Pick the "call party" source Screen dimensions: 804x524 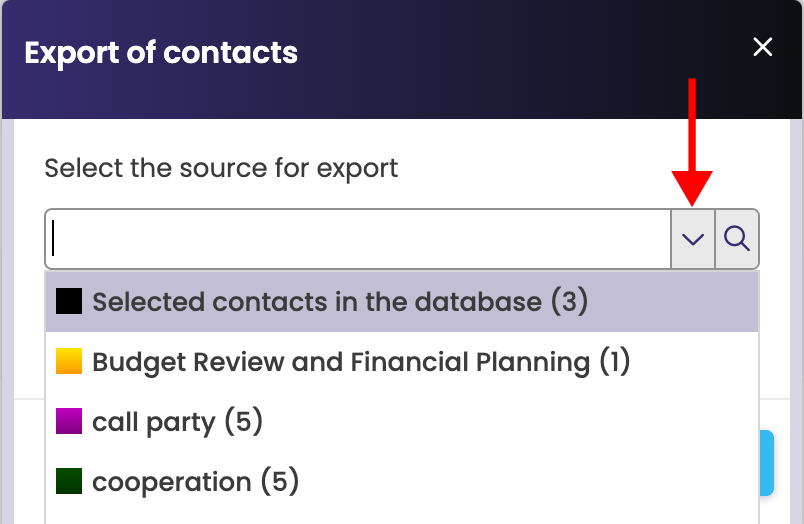[x=153, y=422]
